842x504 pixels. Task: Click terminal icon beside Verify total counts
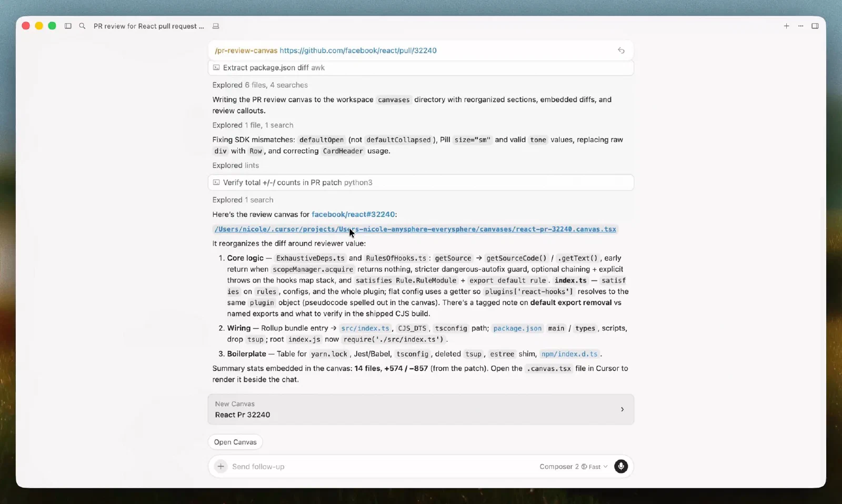pos(216,183)
